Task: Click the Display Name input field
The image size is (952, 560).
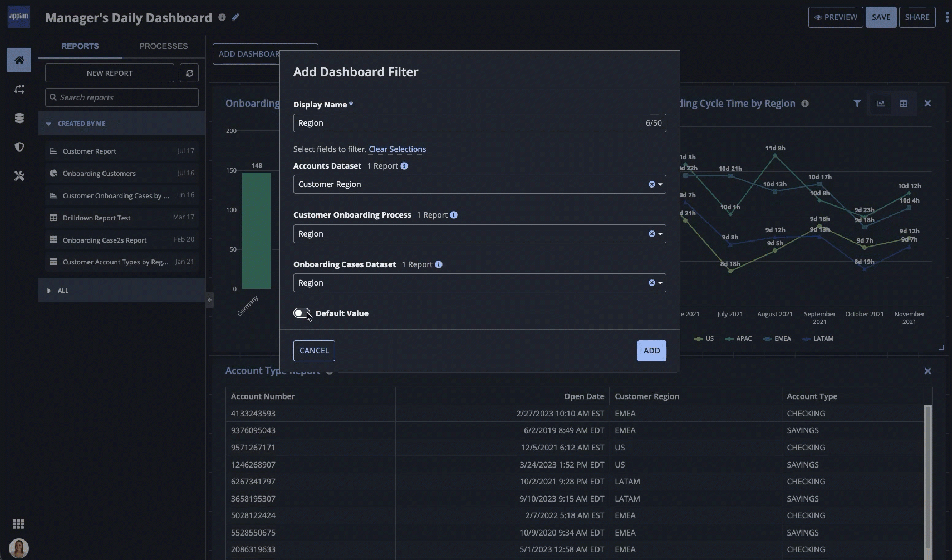Action: click(x=480, y=123)
